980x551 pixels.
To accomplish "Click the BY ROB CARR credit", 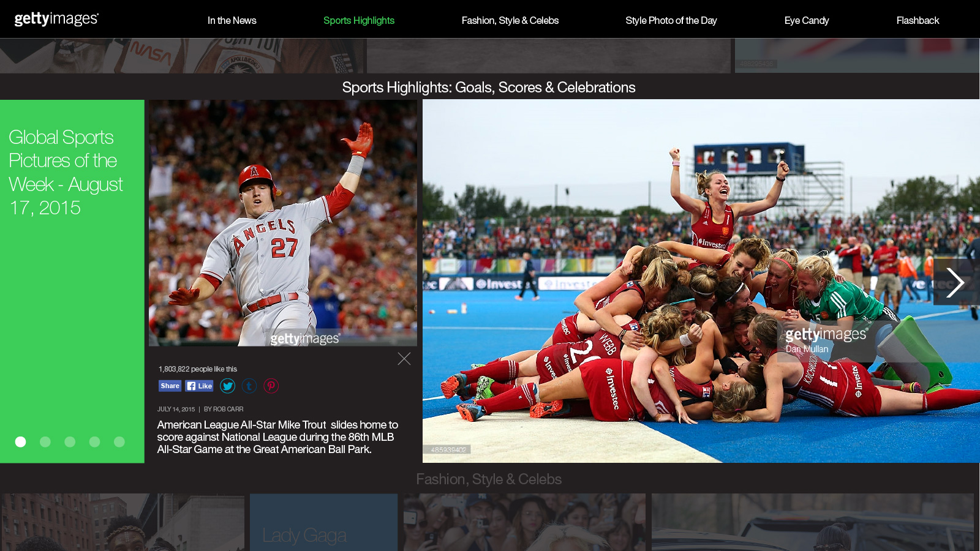I will (224, 409).
